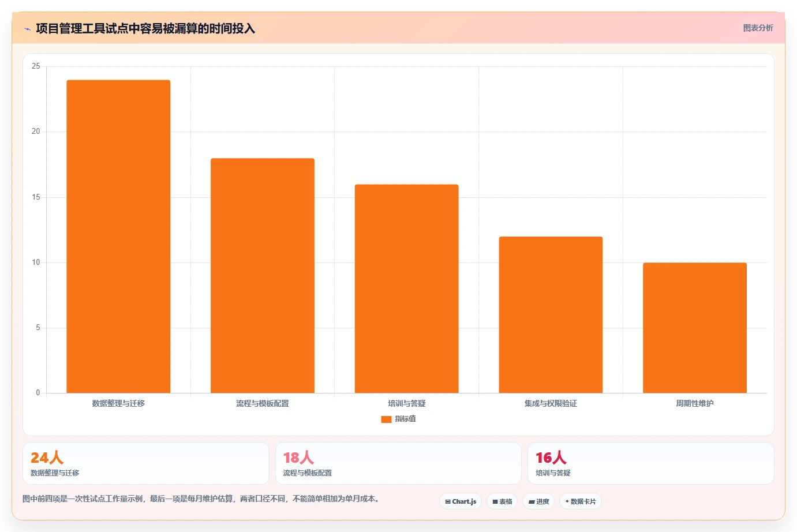Click the y-axis value 10
Screen dimensions: 797x532
click(x=36, y=263)
